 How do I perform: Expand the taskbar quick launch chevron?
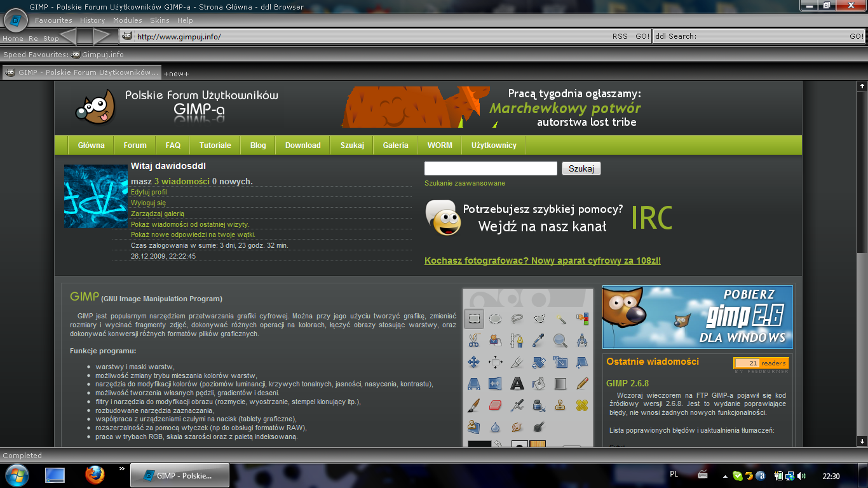(x=122, y=470)
